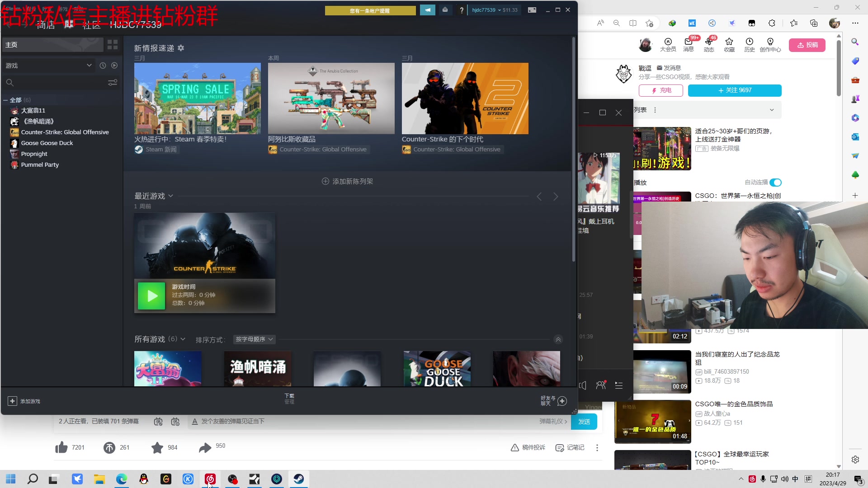Expand the Bilibili playlist chevron

[x=772, y=110]
